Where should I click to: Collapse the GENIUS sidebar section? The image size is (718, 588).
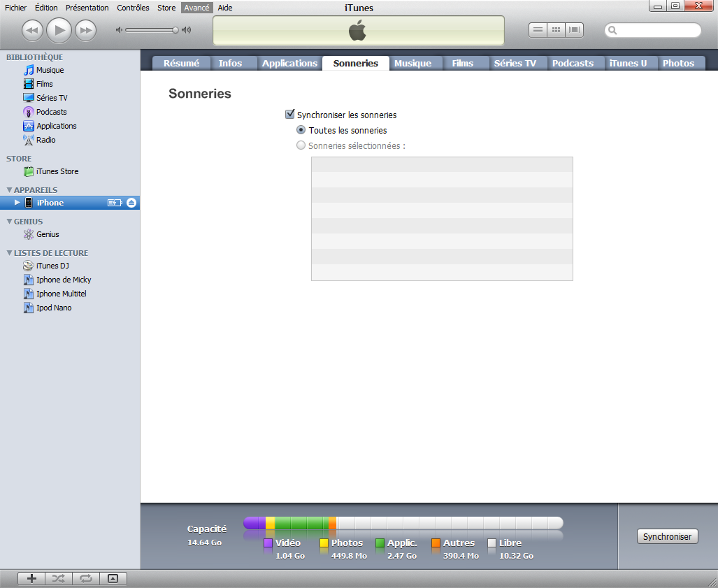pos(9,221)
